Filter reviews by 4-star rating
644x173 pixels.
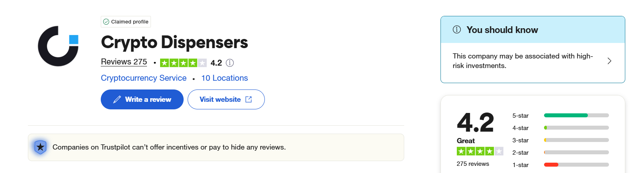pyautogui.click(x=520, y=128)
